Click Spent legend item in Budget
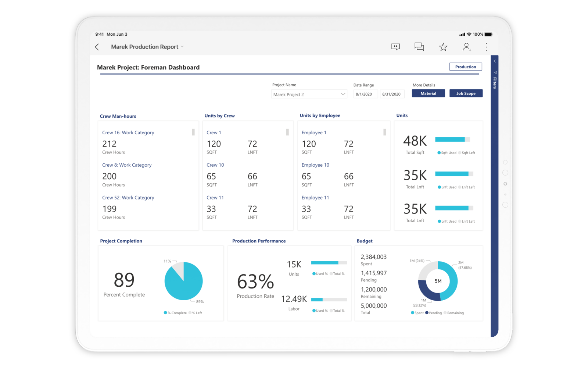Image resolution: width=588 pixels, height=368 pixels. coord(417,313)
